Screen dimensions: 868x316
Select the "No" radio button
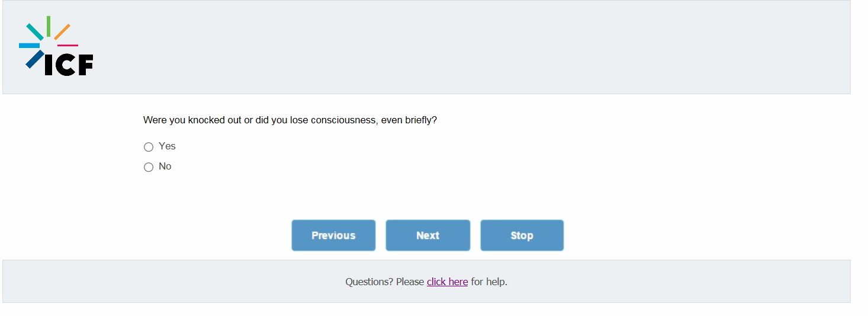pyautogui.click(x=149, y=167)
